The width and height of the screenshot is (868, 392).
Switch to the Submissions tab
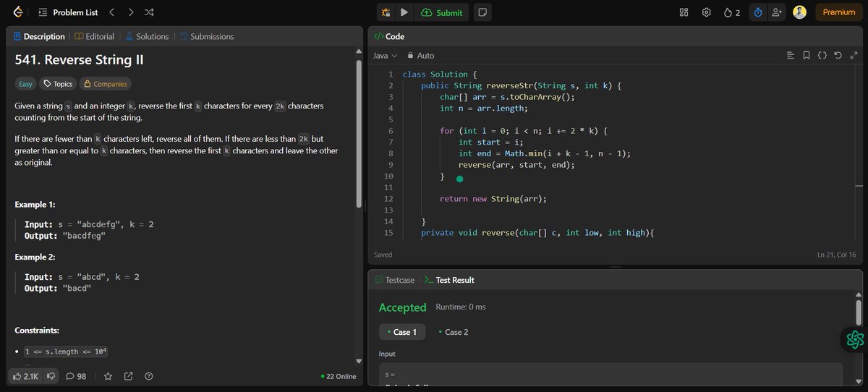pyautogui.click(x=207, y=36)
